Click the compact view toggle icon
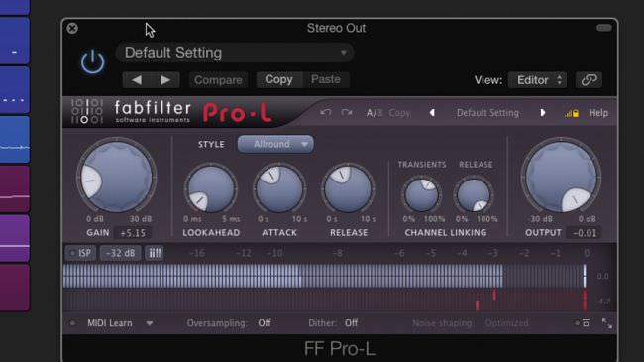Image resolution: width=644 pixels, height=362 pixels. pos(587,323)
